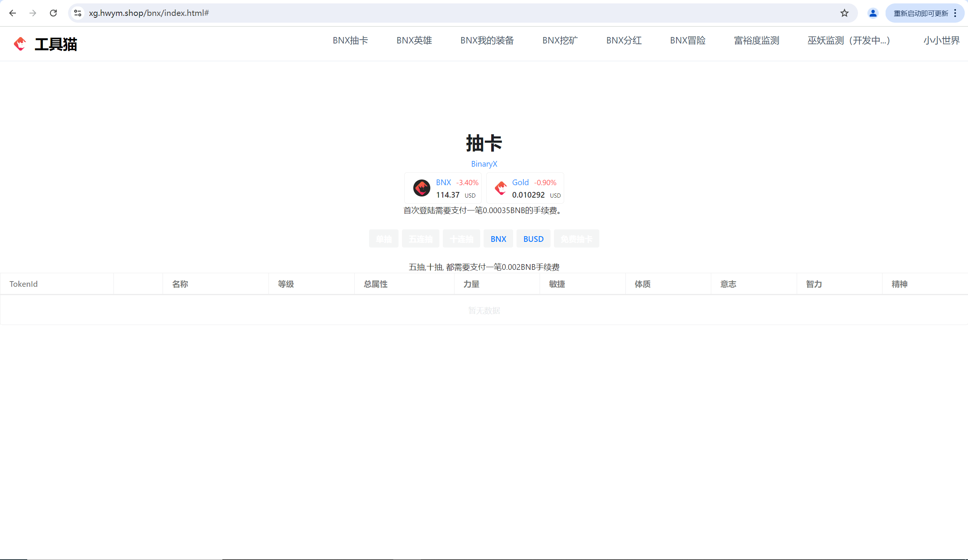Click the 114.37 BNX price value
This screenshot has height=560, width=968.
[447, 195]
